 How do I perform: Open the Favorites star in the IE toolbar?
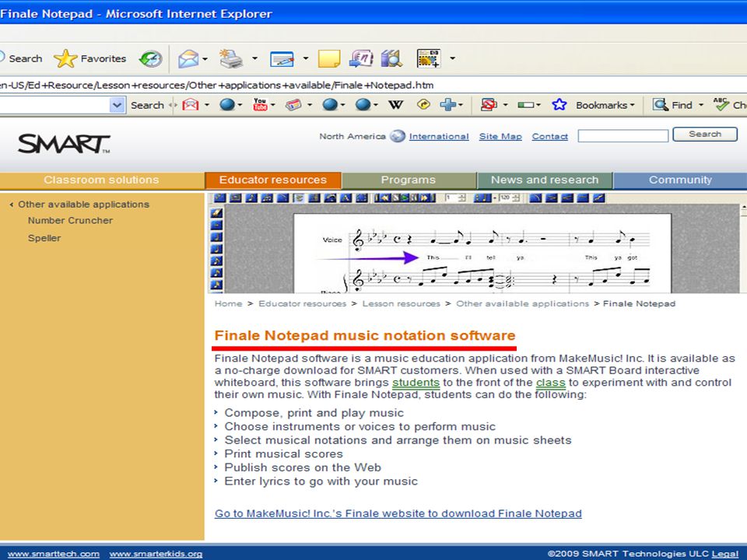pyautogui.click(x=65, y=58)
